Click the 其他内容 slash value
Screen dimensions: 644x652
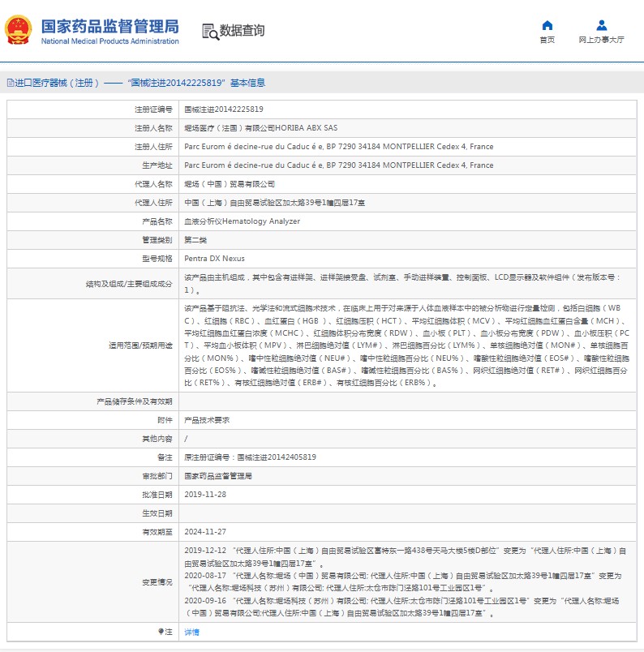click(x=186, y=439)
